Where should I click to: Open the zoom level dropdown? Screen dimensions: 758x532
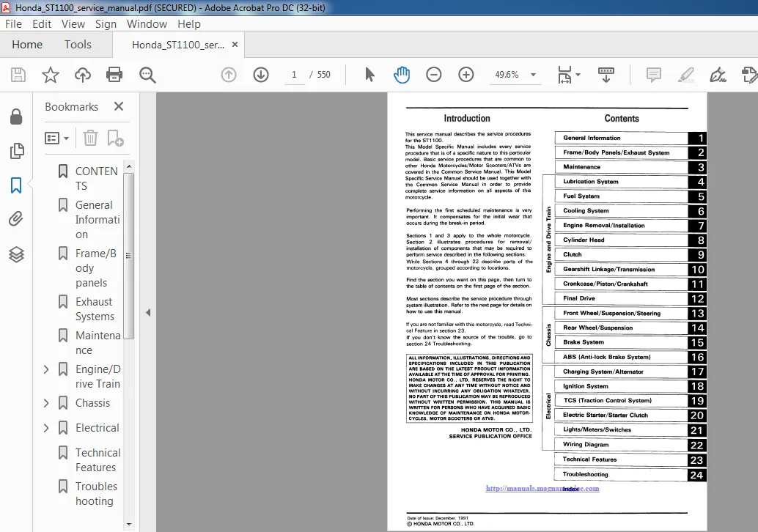coord(533,75)
